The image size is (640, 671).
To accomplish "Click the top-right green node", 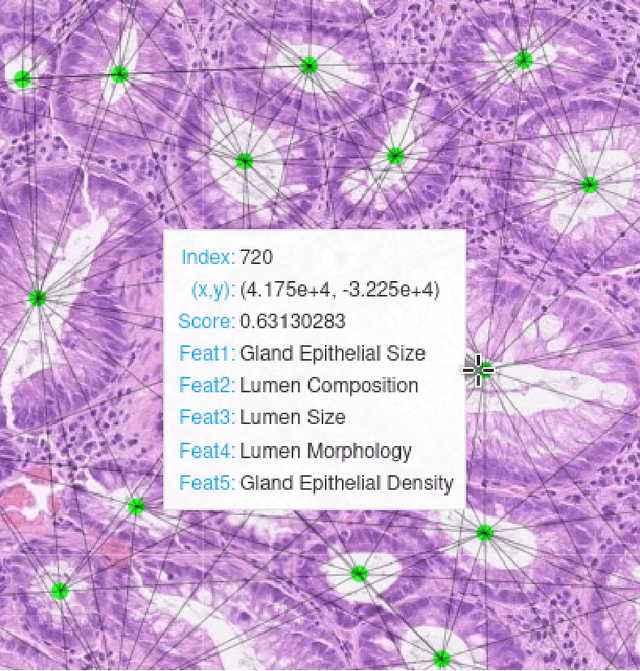I will [524, 59].
